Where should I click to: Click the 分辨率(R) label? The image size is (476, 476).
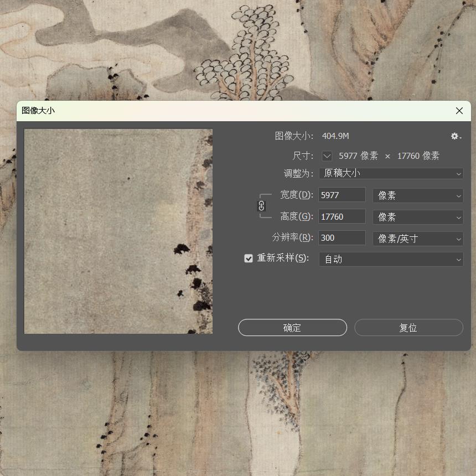[293, 237]
